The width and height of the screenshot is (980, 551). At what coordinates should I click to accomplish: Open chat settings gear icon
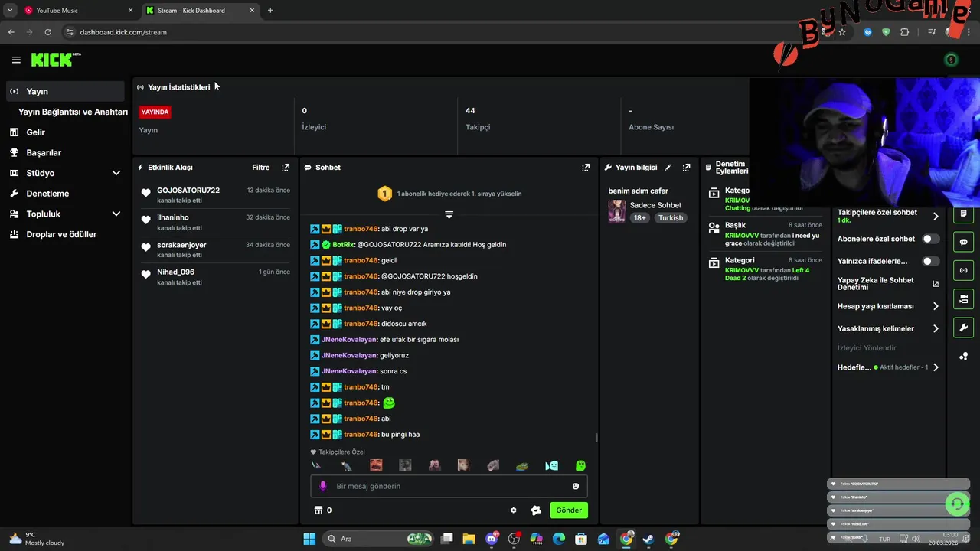point(513,510)
